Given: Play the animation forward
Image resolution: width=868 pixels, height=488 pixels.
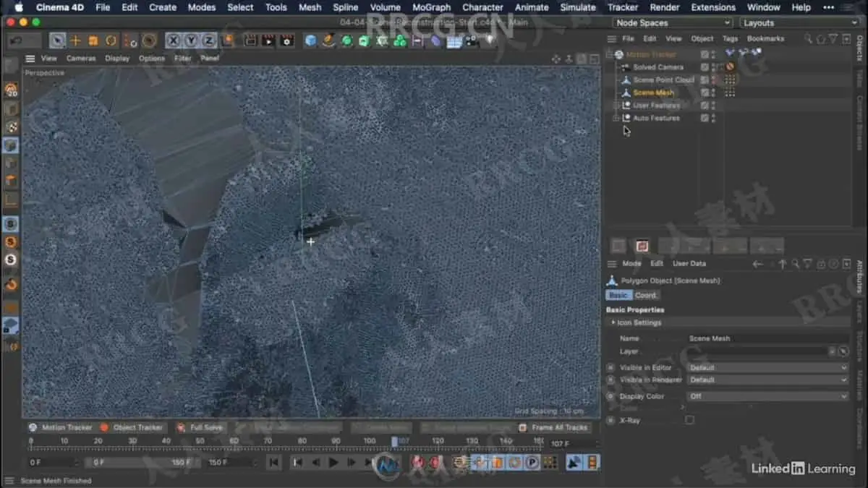Looking at the screenshot, I should [333, 462].
